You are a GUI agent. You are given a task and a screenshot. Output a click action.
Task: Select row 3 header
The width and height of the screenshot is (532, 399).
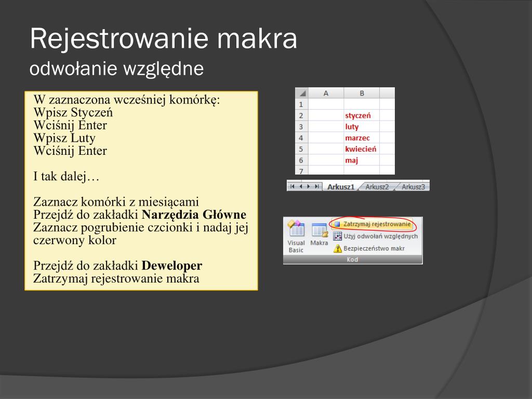pyautogui.click(x=301, y=127)
